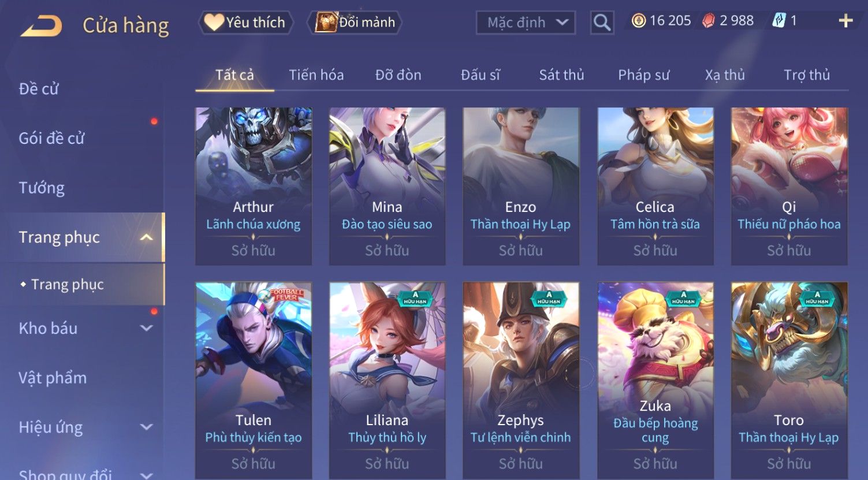
Task: Switch to the Sát thủ tab
Action: click(x=561, y=75)
